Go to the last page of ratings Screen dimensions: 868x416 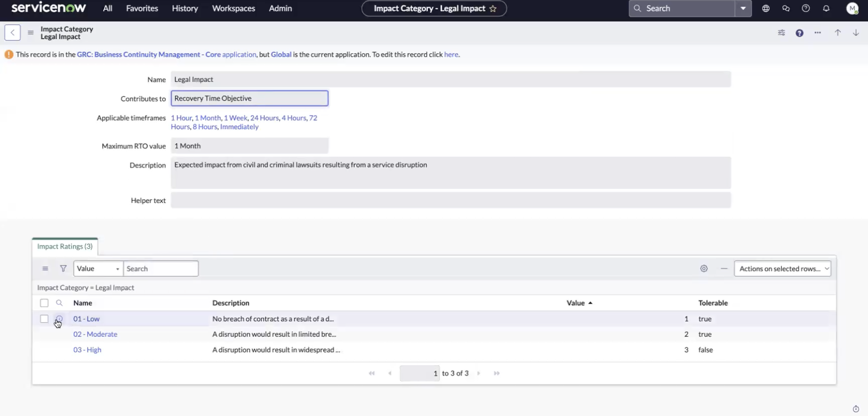[497, 373]
